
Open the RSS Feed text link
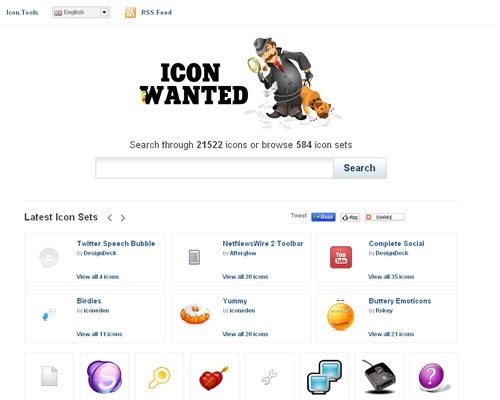(156, 13)
